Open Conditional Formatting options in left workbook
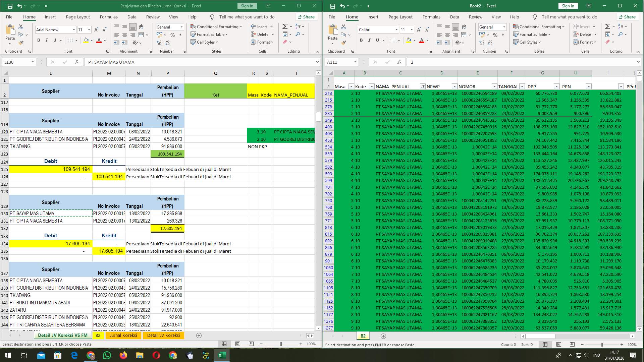The width and height of the screenshot is (644, 362). click(x=216, y=26)
